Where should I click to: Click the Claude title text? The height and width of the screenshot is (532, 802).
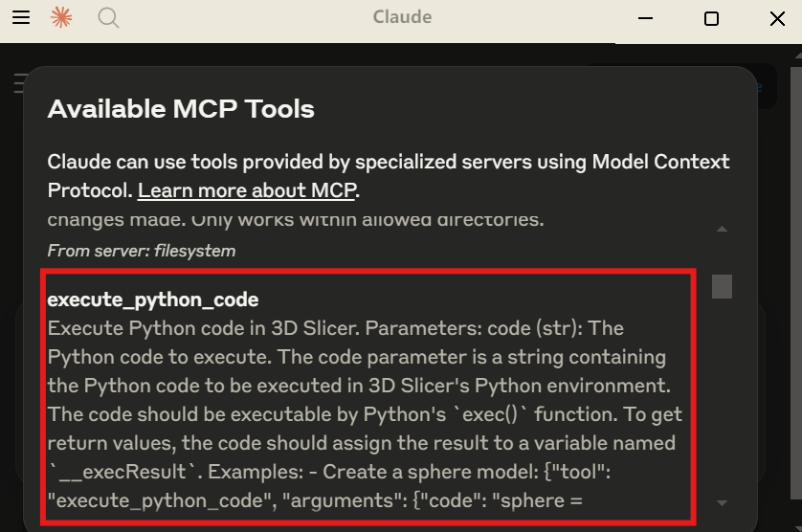402,17
